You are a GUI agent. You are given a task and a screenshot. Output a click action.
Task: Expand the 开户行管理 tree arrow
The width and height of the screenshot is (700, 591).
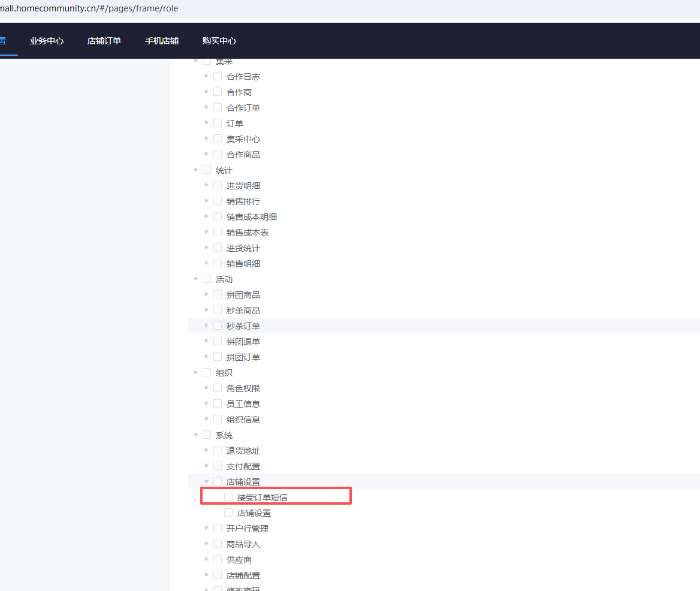click(207, 528)
